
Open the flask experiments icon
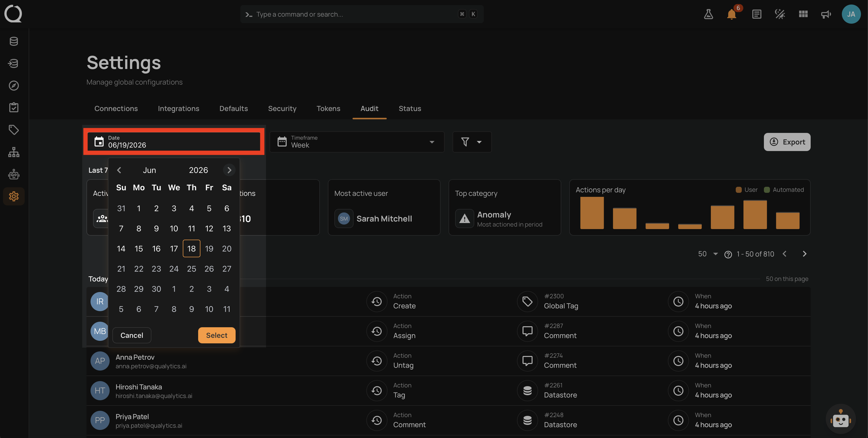click(708, 14)
